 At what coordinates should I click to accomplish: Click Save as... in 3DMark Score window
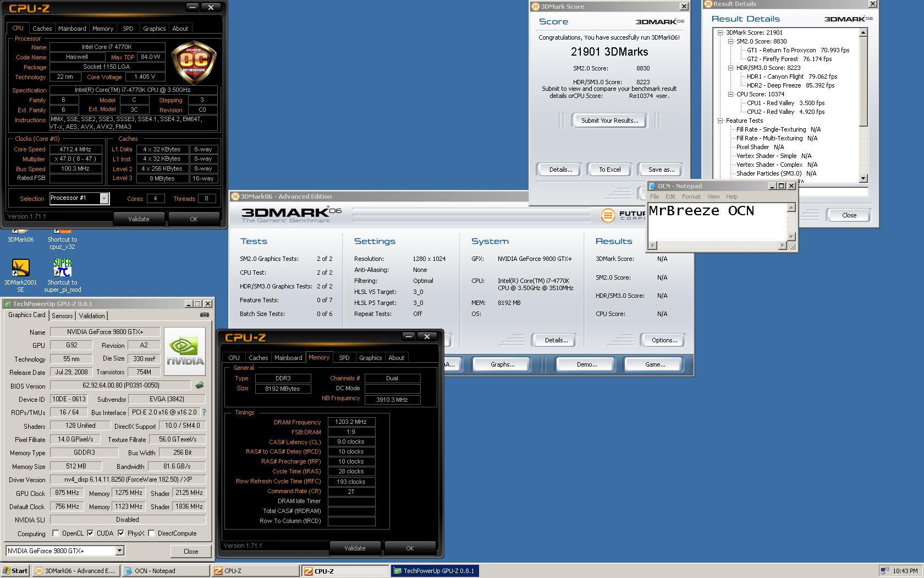(661, 170)
